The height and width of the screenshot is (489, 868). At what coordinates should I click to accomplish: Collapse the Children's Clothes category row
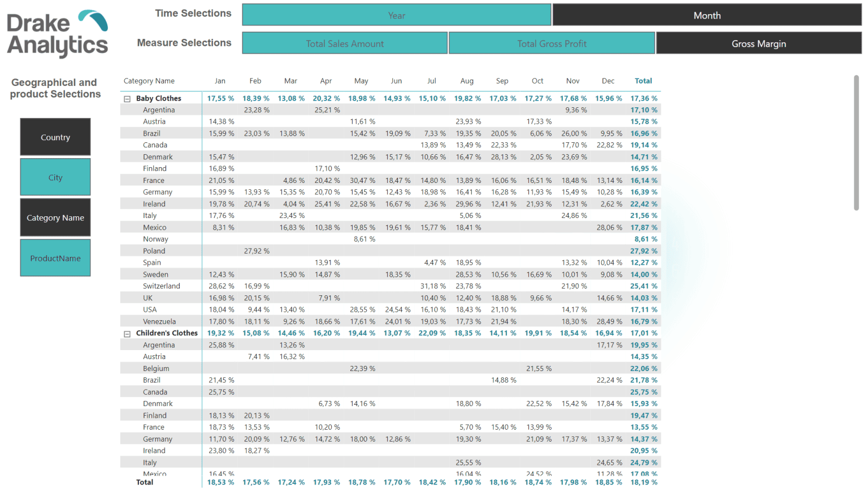(x=127, y=333)
